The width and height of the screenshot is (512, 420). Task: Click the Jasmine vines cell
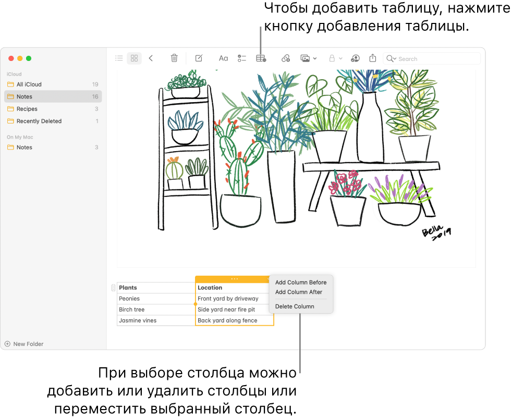click(x=156, y=320)
